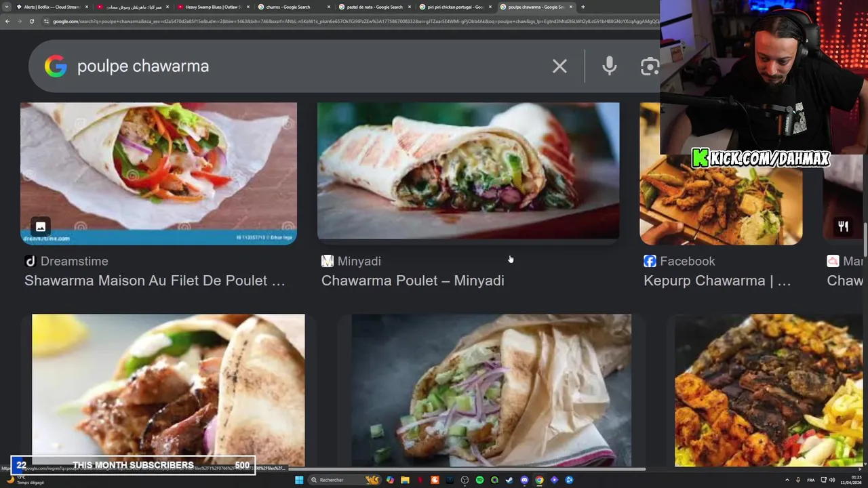This screenshot has height=488, width=868.
Task: Open Shawarma Maison Au Filet De Poulet link
Action: pyautogui.click(x=155, y=281)
